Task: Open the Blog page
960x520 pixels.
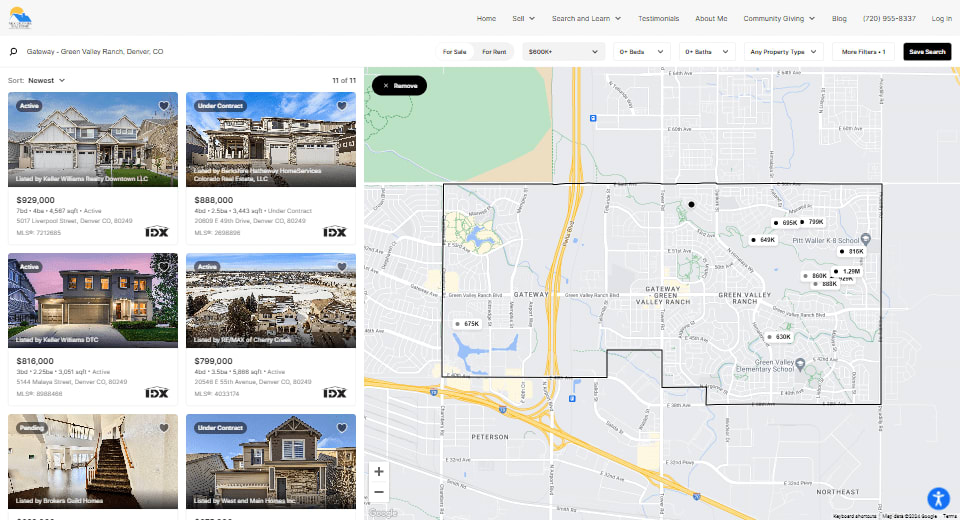Action: (x=839, y=18)
